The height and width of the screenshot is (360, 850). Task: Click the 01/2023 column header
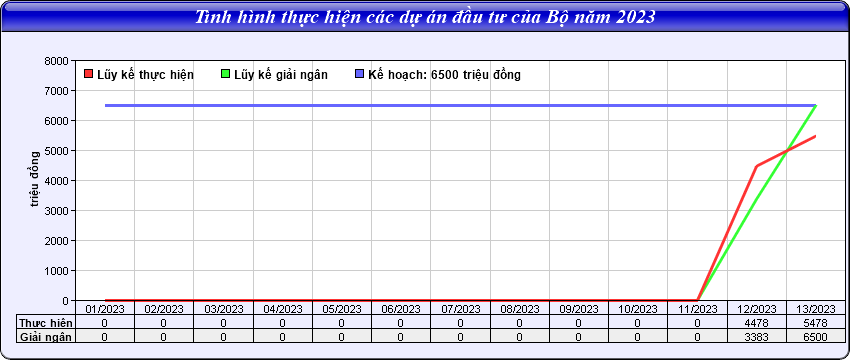(x=105, y=309)
